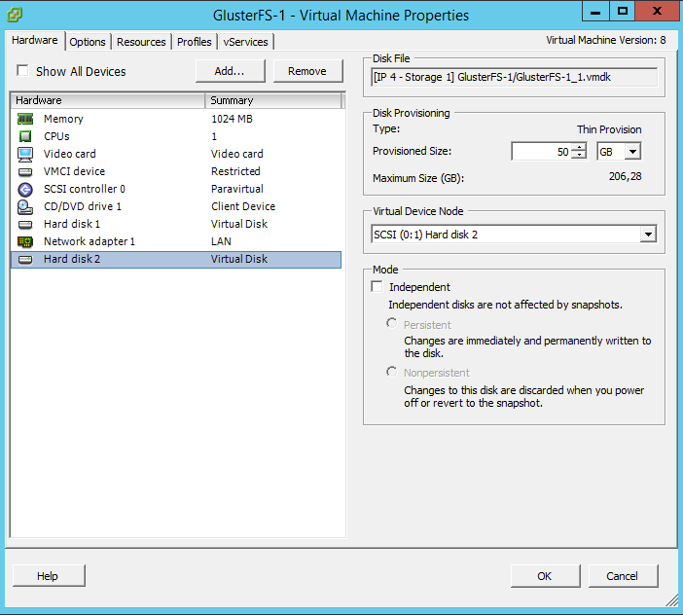
Task: Open the GB size unit dropdown
Action: [633, 152]
